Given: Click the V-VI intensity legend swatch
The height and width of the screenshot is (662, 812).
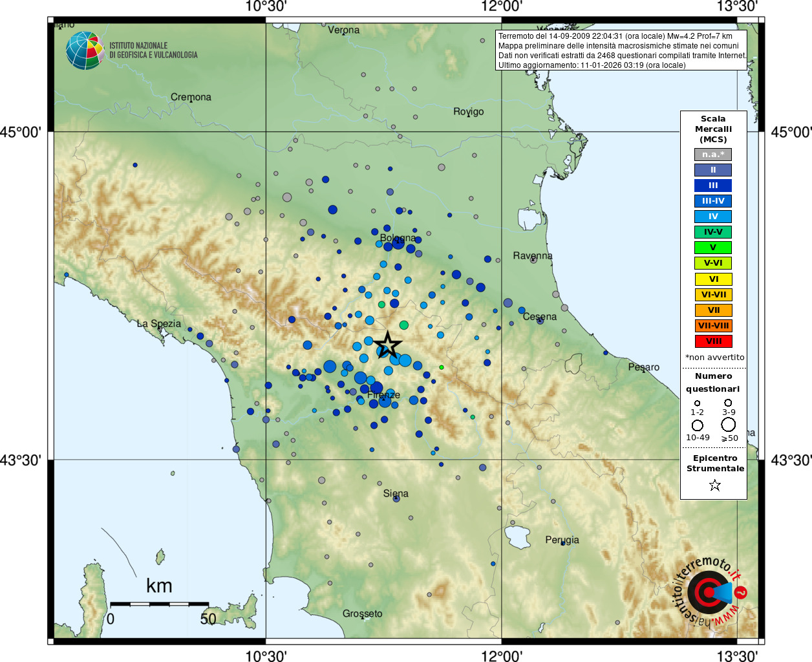Looking at the screenshot, I should click(x=713, y=263).
